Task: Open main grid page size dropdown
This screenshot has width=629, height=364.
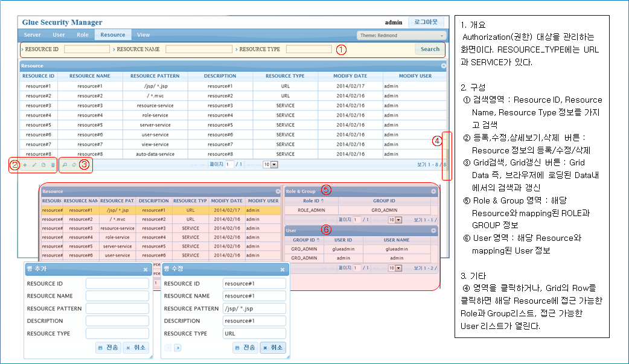Action: (270, 164)
